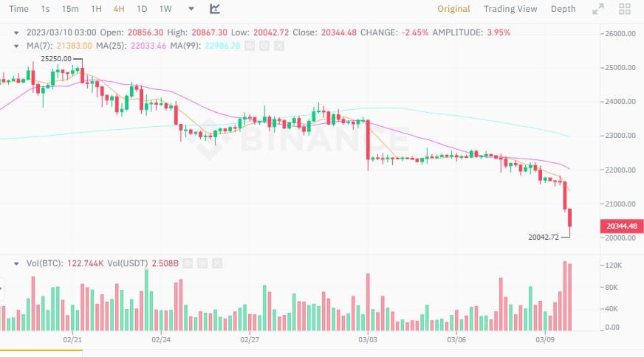Open MA indicator settings
The height and width of the screenshot is (357, 644).
click(264, 46)
